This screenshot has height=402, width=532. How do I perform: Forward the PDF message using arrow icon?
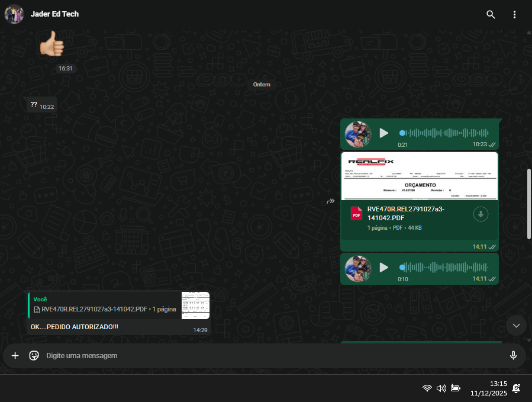[330, 202]
